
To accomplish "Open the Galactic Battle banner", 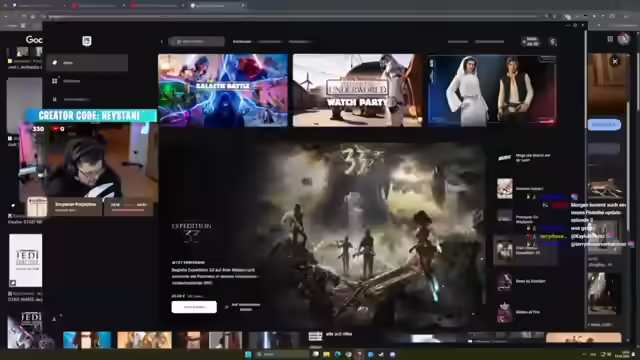I will [223, 90].
